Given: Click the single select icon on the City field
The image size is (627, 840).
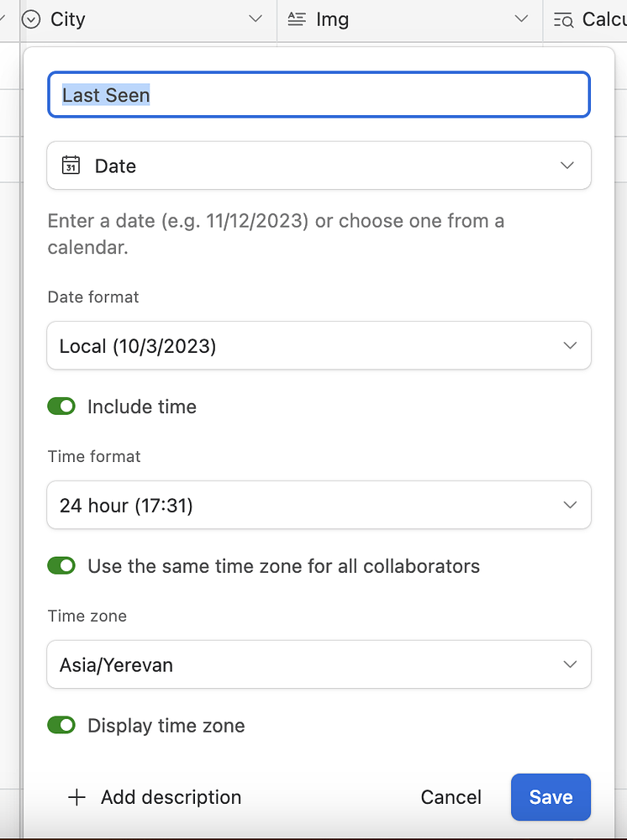Looking at the screenshot, I should (29, 18).
